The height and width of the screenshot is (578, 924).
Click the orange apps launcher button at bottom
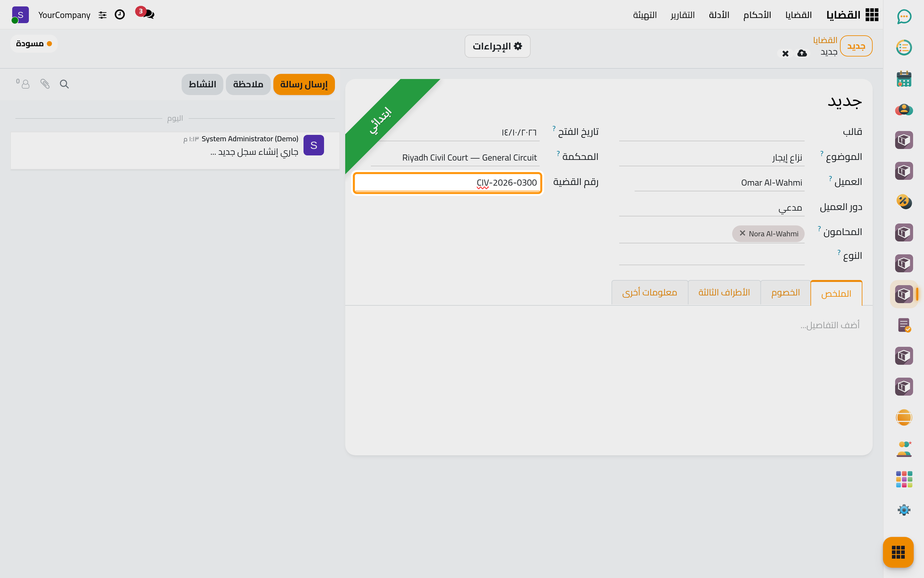coord(898,552)
